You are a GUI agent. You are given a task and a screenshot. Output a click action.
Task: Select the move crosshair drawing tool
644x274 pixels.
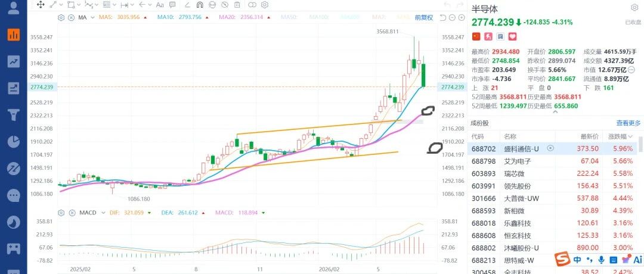click(41, 5)
